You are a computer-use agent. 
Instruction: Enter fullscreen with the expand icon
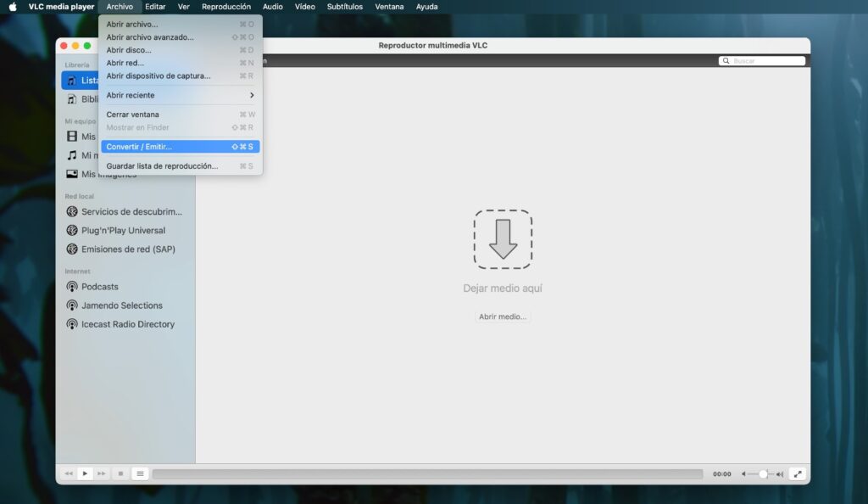[798, 473]
